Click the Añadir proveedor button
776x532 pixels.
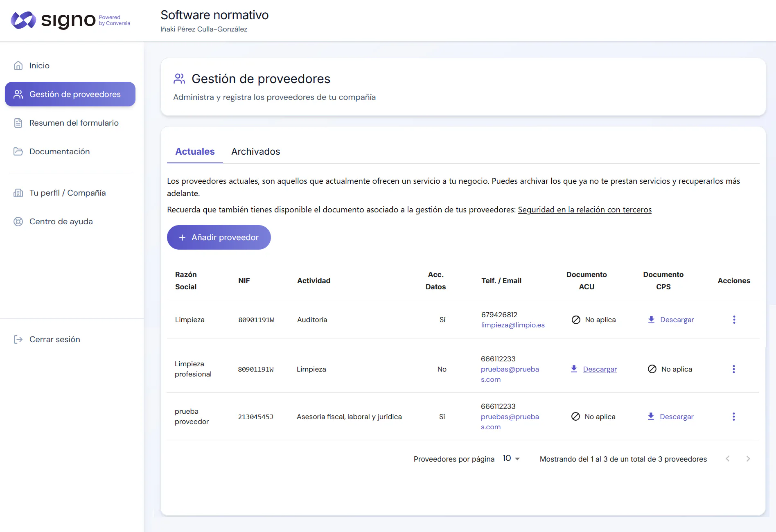[x=219, y=237]
